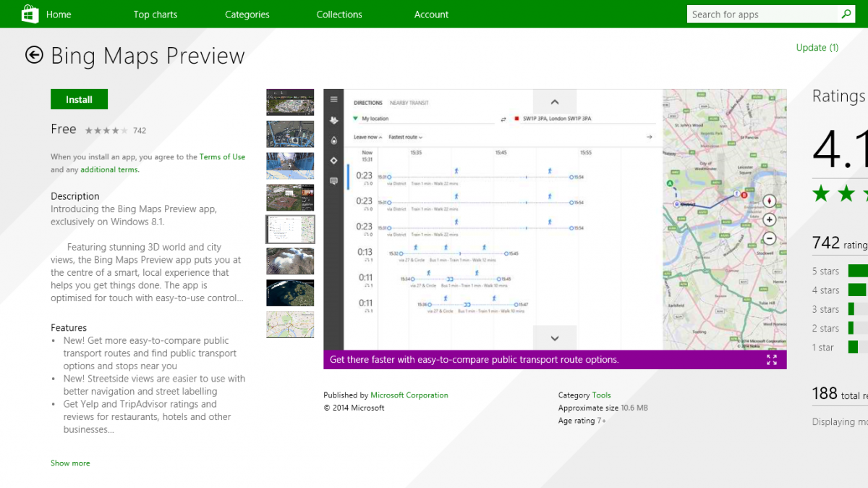Open hamburger menu in Bing Maps screenshot
The image size is (868, 488).
click(333, 100)
